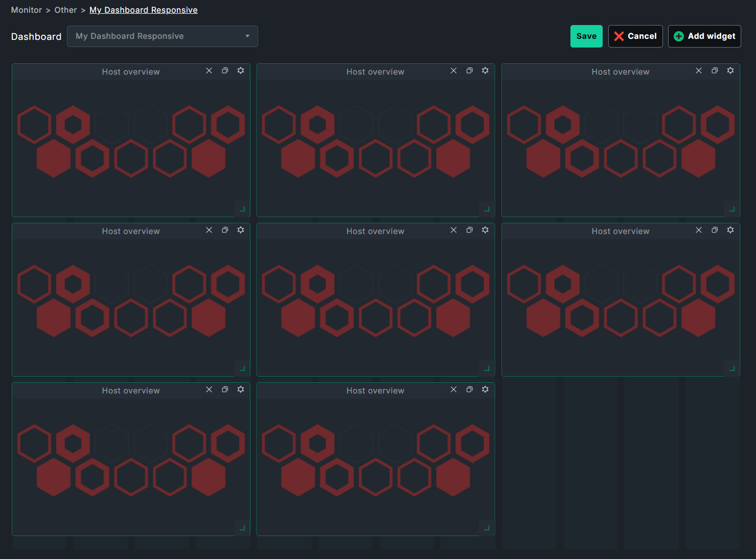Image resolution: width=756 pixels, height=559 pixels.
Task: Open settings gear of second-row left widget
Action: 241,230
